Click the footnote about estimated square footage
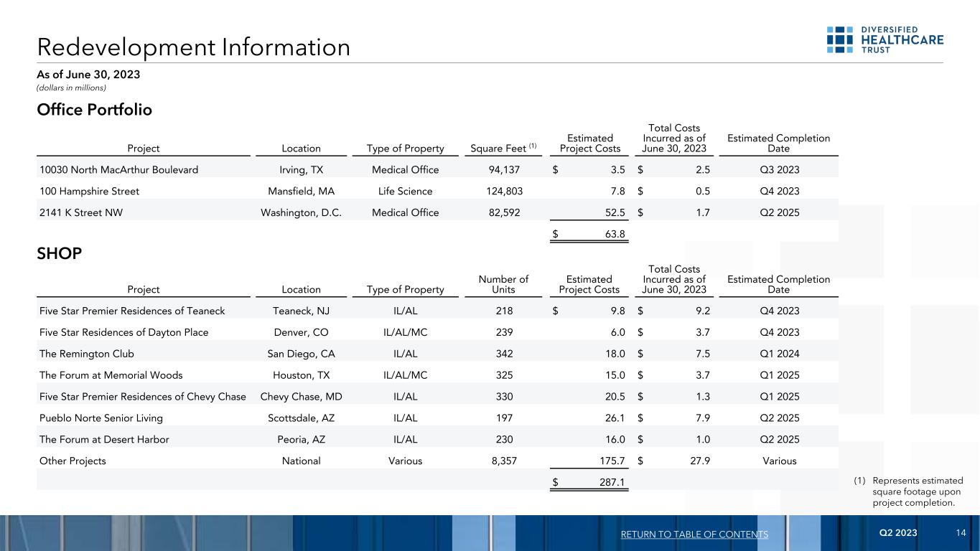The height and width of the screenshot is (551, 980). pyautogui.click(x=912, y=491)
